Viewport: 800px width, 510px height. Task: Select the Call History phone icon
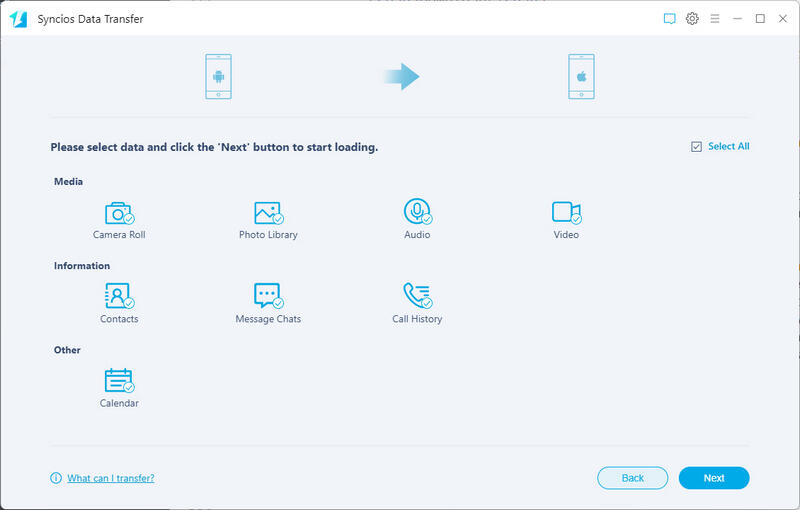[x=417, y=296]
